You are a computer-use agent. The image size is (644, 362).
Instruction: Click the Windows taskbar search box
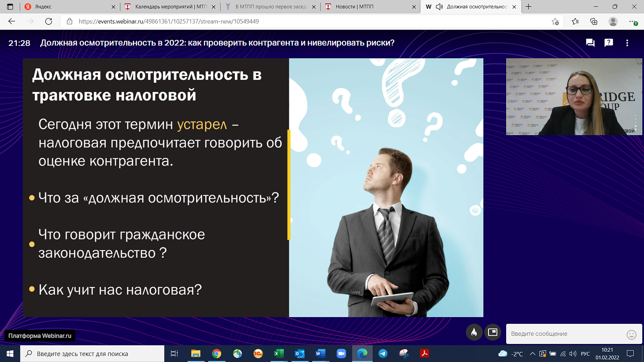92,354
